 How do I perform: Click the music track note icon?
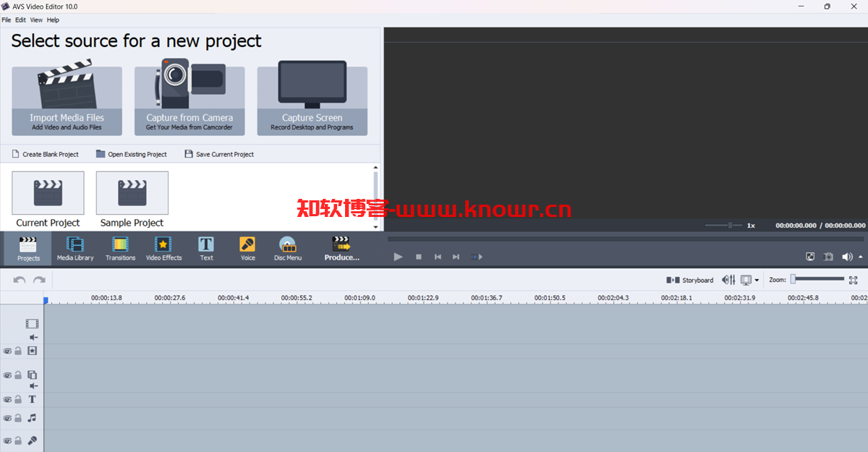tap(32, 418)
